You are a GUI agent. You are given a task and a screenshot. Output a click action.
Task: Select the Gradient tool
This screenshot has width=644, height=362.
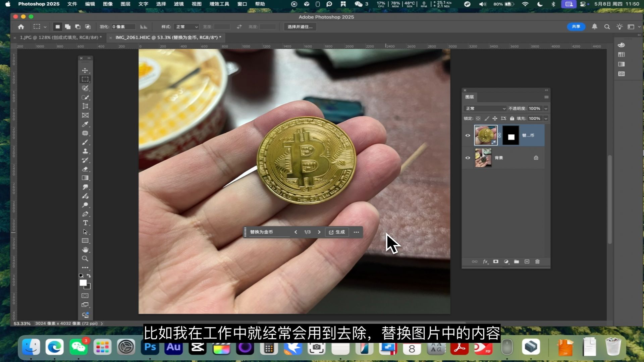(x=85, y=178)
